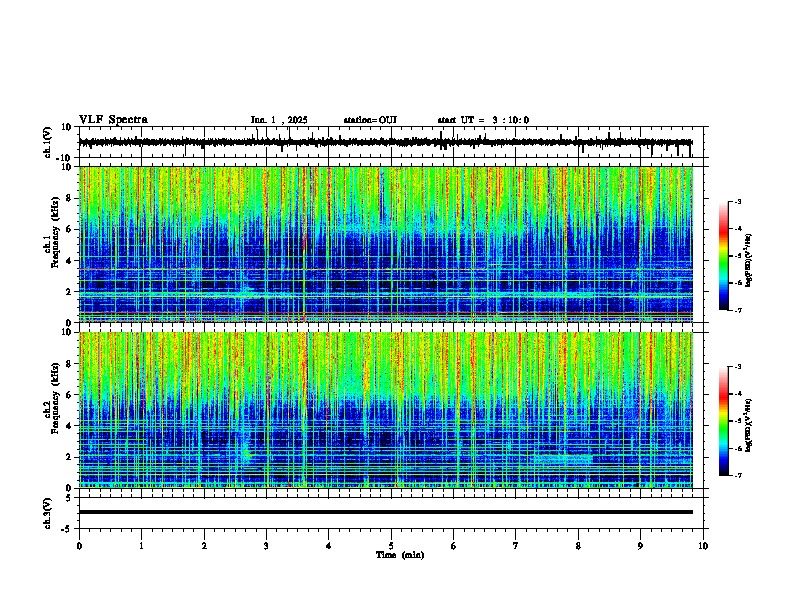Screen dimensions: 792x612
Task: Click the "1" minute time tick label
Action: click(141, 546)
